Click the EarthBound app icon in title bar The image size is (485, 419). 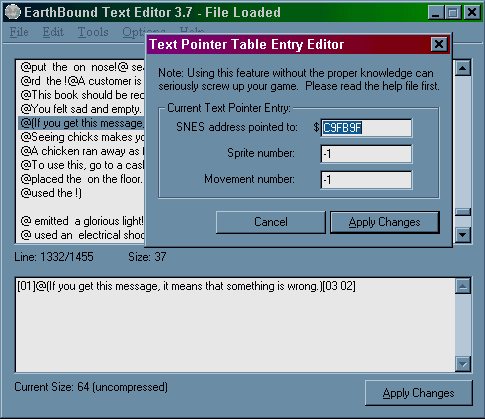[13, 12]
